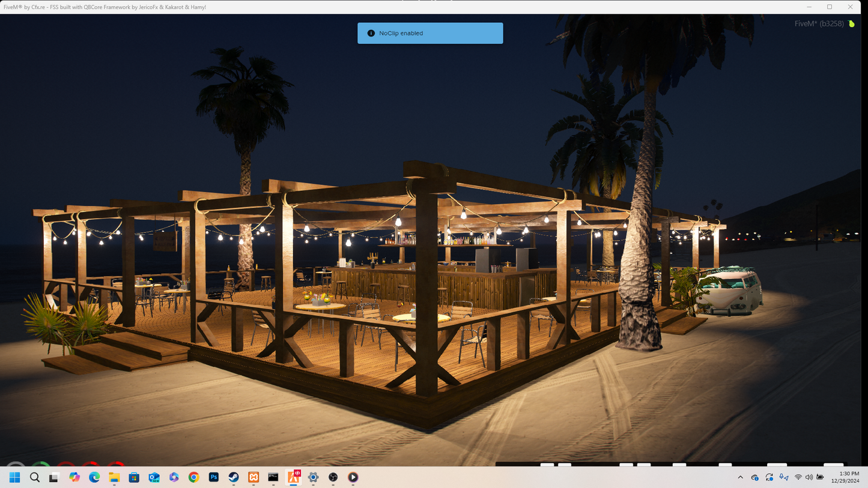Open Microsoft Store from the taskbar
Viewport: 868px width, 488px height.
pyautogui.click(x=134, y=477)
